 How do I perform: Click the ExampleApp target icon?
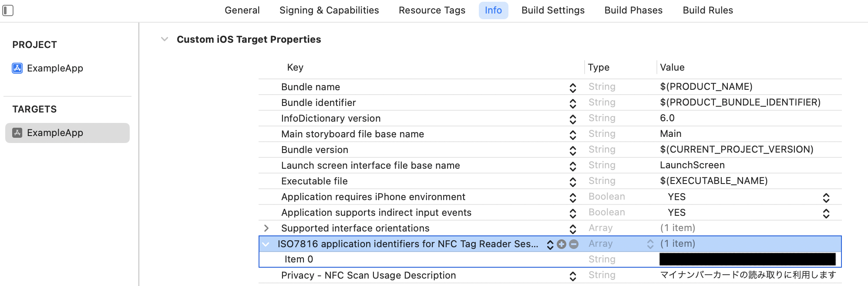(x=17, y=133)
